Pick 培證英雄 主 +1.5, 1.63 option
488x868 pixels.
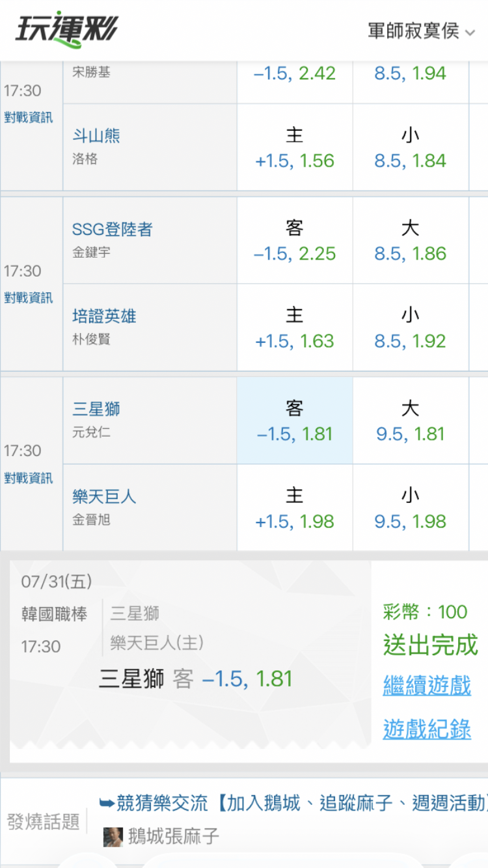[x=295, y=328]
